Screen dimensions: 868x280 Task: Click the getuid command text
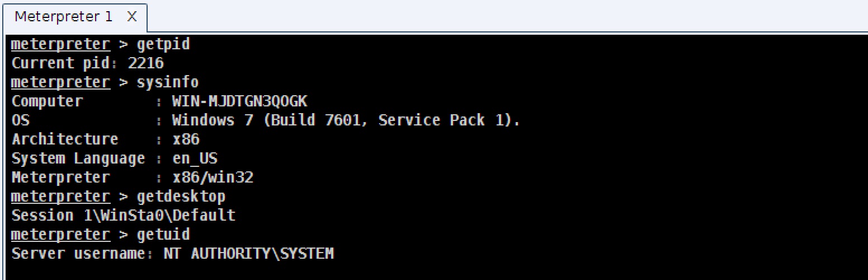(163, 235)
